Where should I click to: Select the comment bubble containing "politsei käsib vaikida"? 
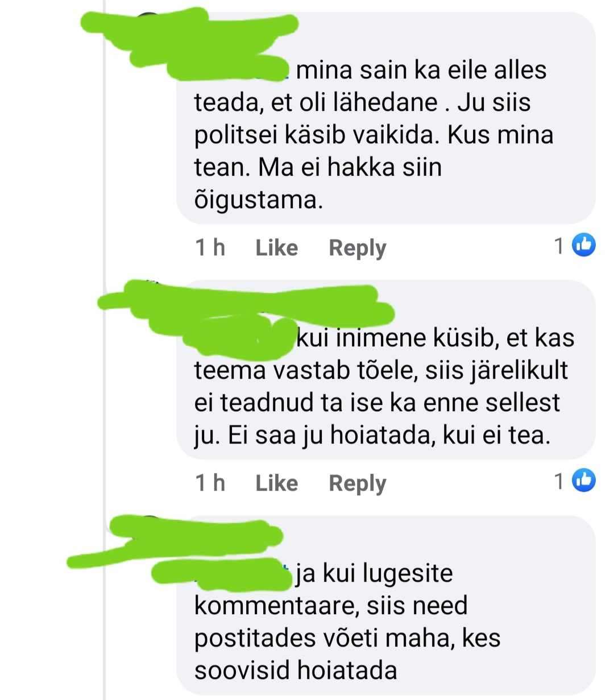pyautogui.click(x=386, y=118)
